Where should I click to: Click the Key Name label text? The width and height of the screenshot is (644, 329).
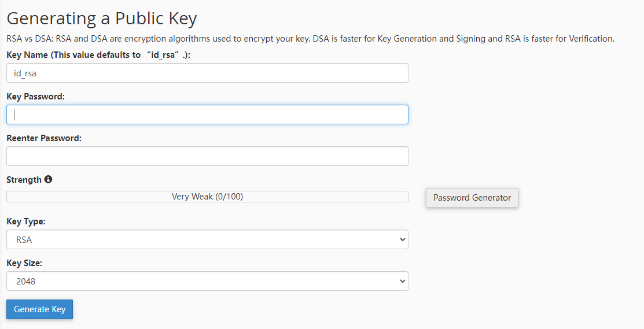click(98, 55)
